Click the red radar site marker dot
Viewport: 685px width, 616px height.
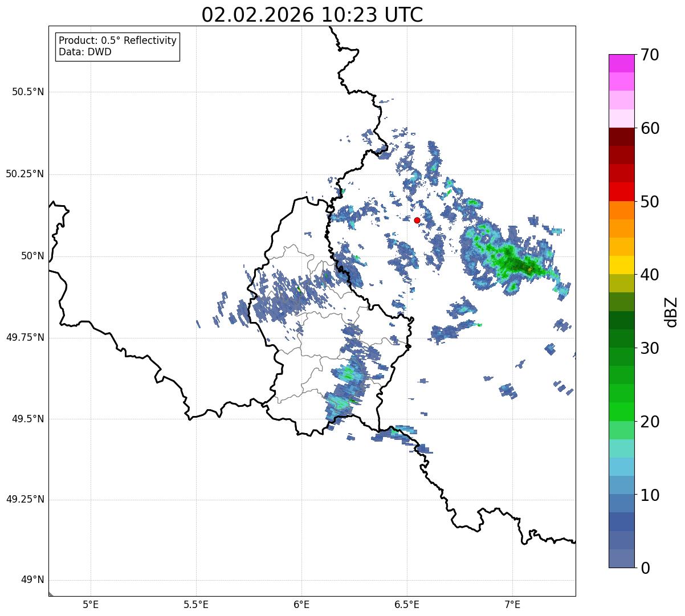tap(417, 220)
